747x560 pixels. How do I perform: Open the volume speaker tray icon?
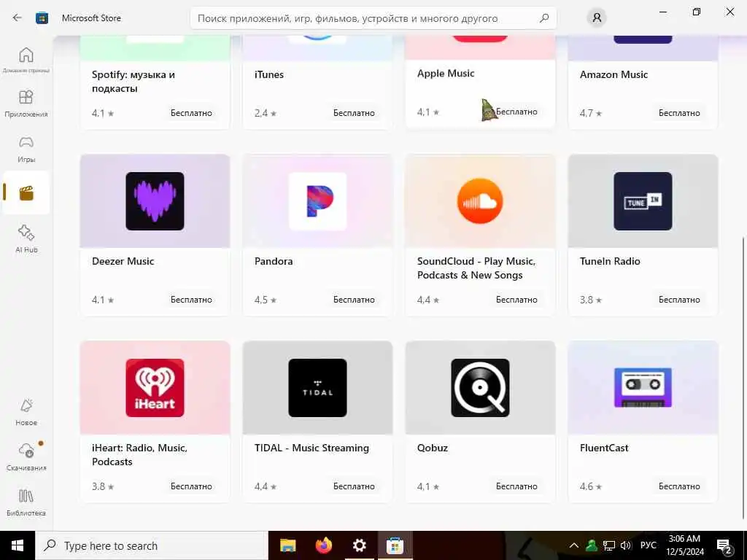coord(625,545)
